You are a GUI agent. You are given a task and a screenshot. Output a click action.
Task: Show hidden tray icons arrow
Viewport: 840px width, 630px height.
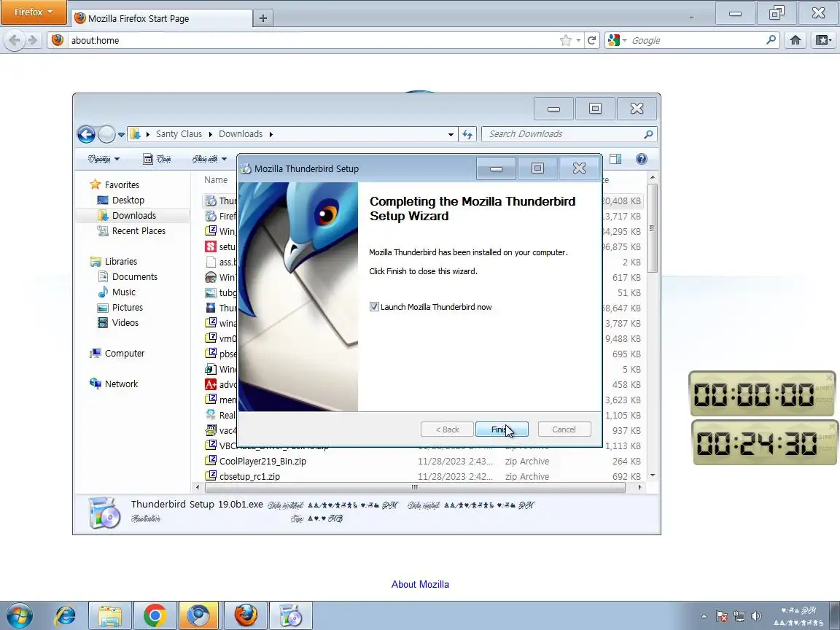(x=704, y=616)
